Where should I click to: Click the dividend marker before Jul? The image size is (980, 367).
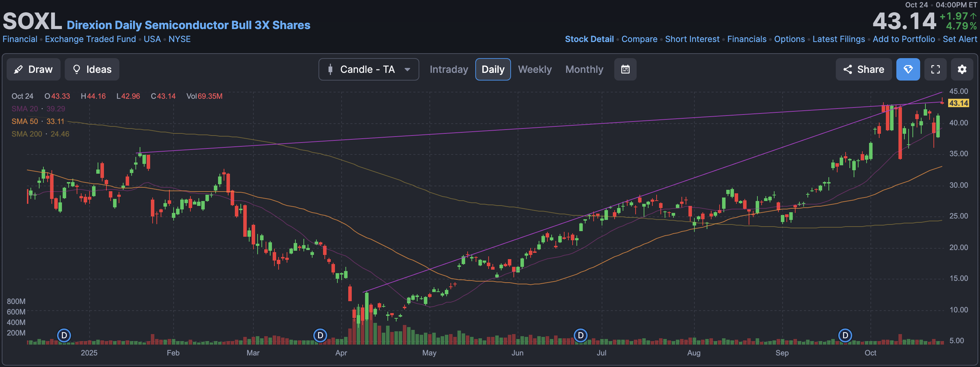tap(581, 335)
